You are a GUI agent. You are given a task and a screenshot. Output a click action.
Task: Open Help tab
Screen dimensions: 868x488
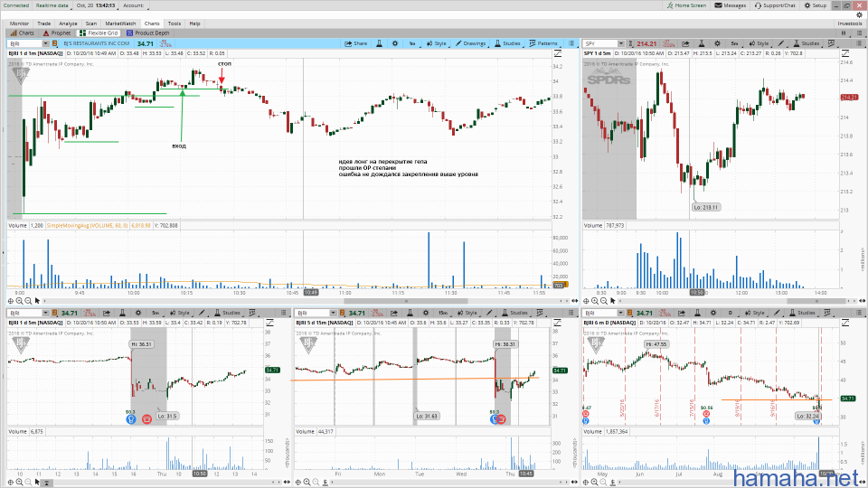tap(195, 23)
